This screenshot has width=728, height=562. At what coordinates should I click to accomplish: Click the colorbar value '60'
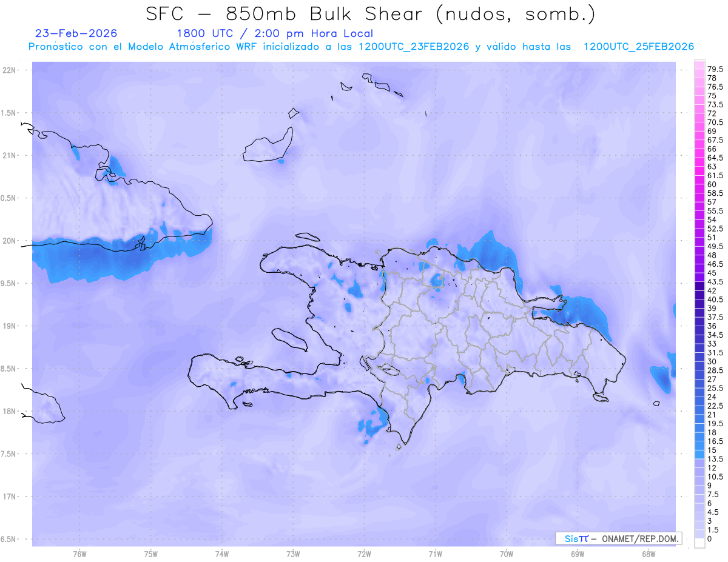click(x=712, y=184)
